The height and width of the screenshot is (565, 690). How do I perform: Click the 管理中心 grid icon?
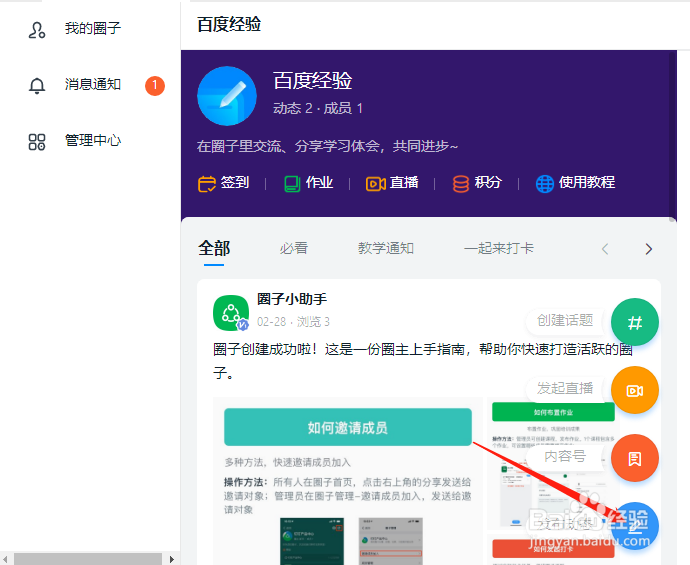point(37,142)
